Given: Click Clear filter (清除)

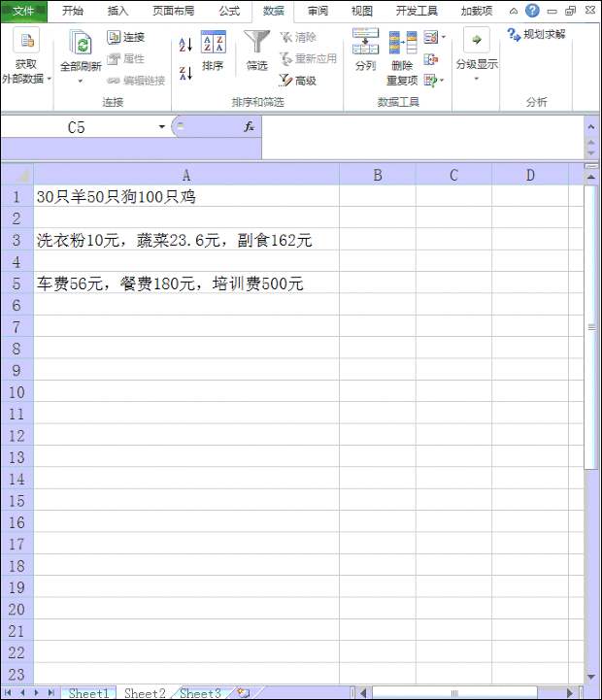Looking at the screenshot, I should pyautogui.click(x=298, y=37).
